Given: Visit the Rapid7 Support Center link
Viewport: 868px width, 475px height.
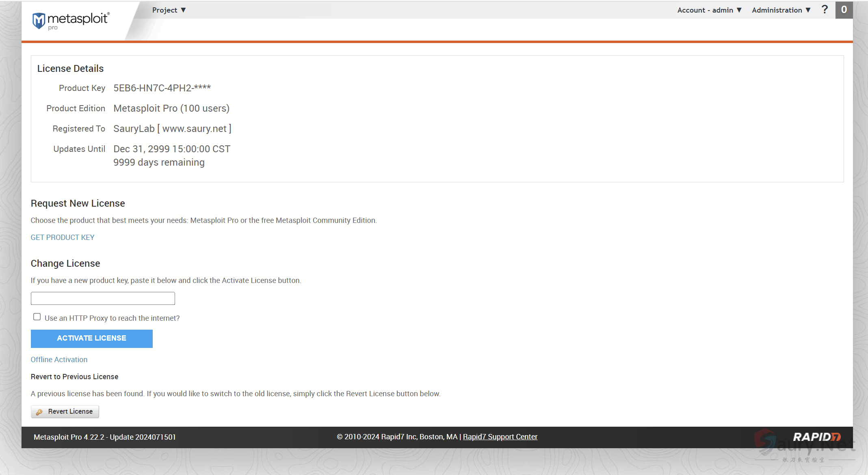Looking at the screenshot, I should pyautogui.click(x=500, y=437).
